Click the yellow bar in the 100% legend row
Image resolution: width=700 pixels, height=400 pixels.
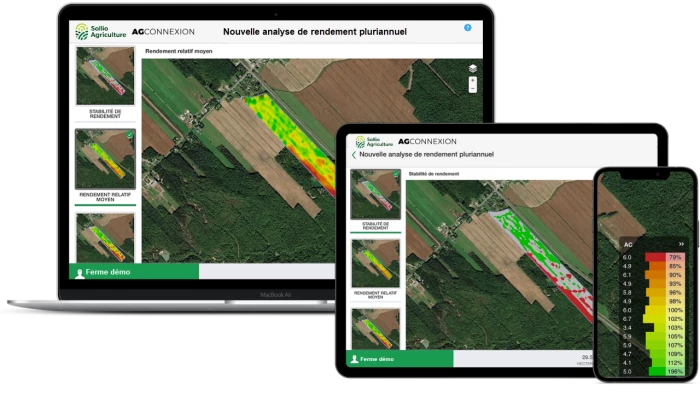tap(655, 310)
